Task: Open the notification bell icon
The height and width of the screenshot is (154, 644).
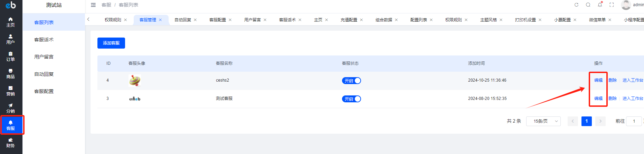Action: [x=600, y=5]
